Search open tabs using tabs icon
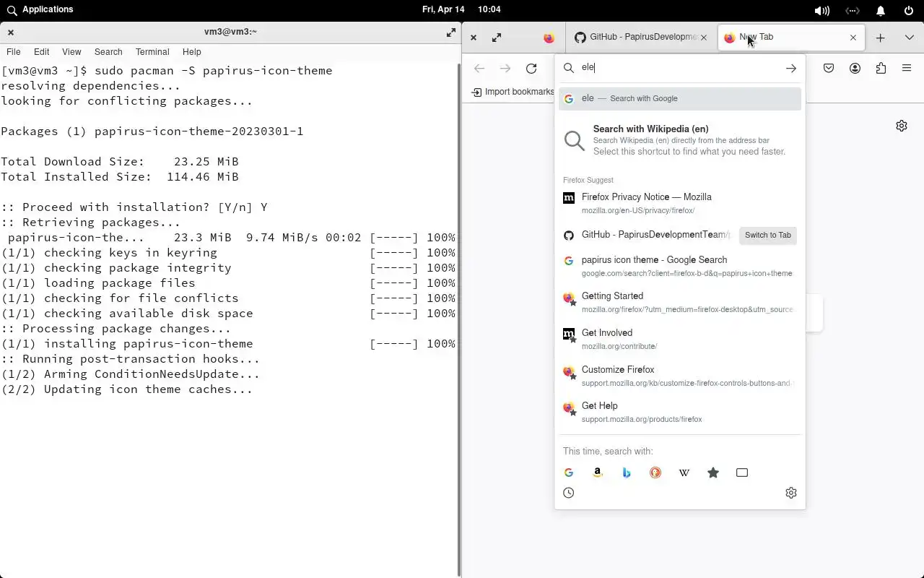The width and height of the screenshot is (924, 578). [742, 473]
